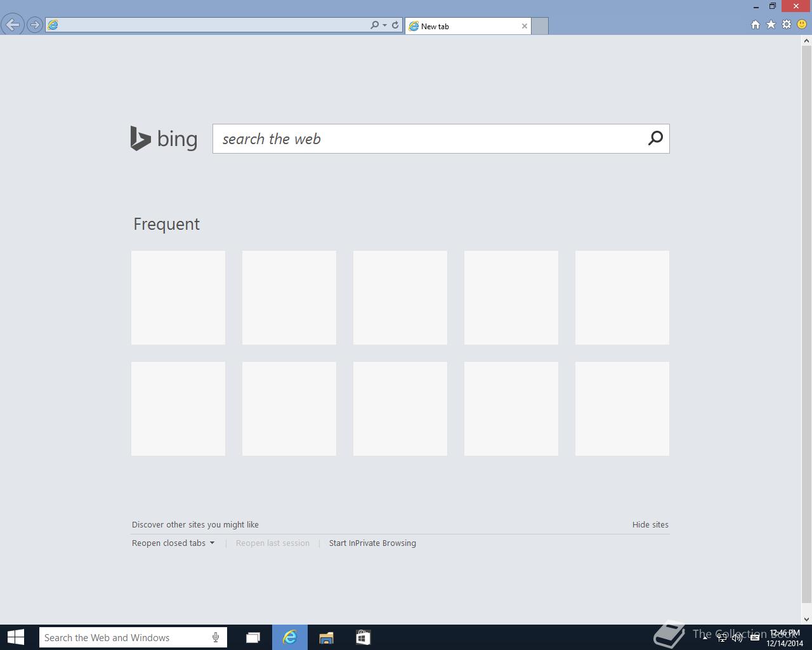
Task: Open Favorites with the star icon
Action: point(771,24)
